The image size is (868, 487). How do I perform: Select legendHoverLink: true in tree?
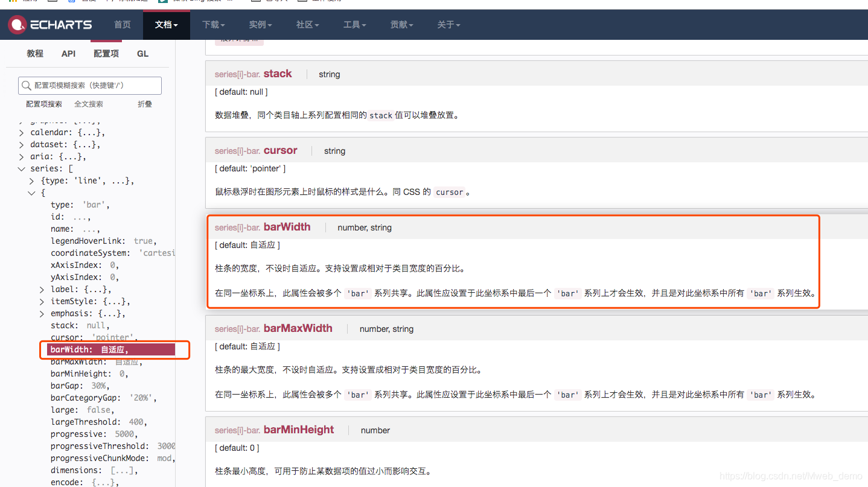[104, 241]
